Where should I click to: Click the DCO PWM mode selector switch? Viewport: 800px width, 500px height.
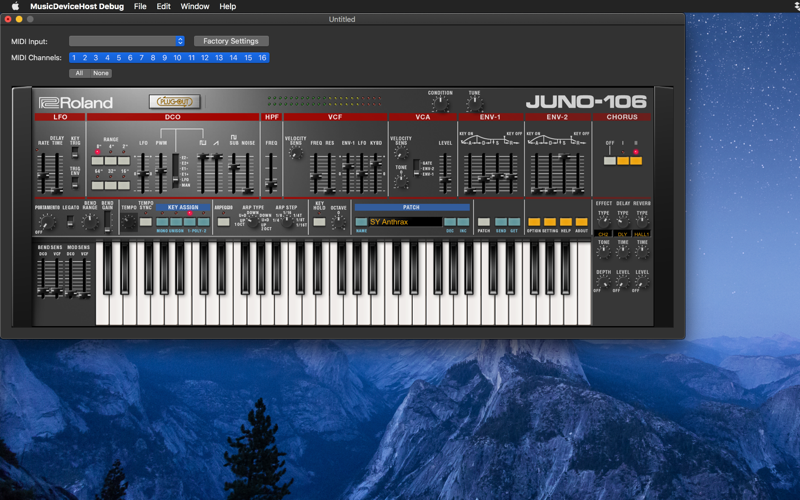176,170
